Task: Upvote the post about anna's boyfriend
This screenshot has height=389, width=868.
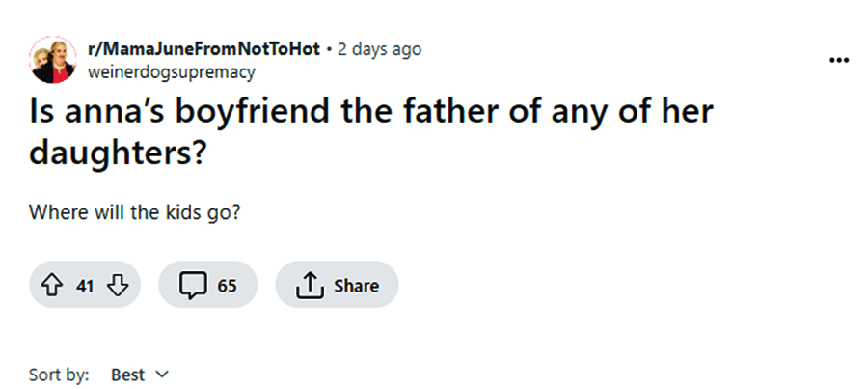Action: pyautogui.click(x=51, y=286)
